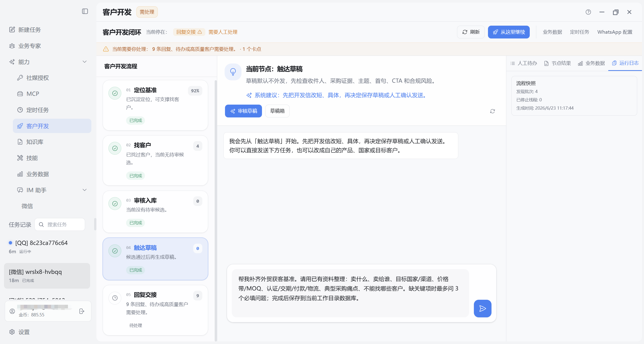Click the check-circle icon of 定位基准

click(115, 93)
